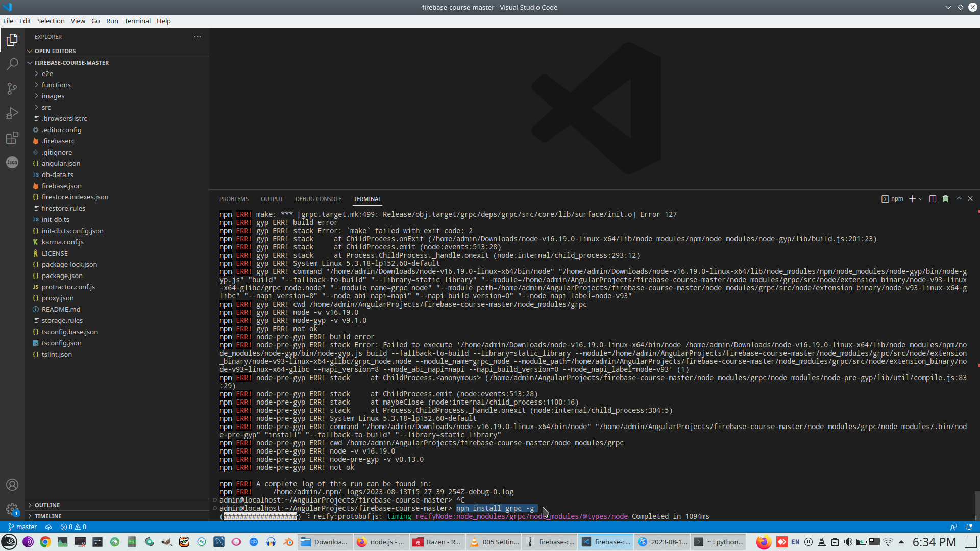The height and width of the screenshot is (551, 980).
Task: Switch to the PROBLEMS tab
Action: pyautogui.click(x=234, y=199)
